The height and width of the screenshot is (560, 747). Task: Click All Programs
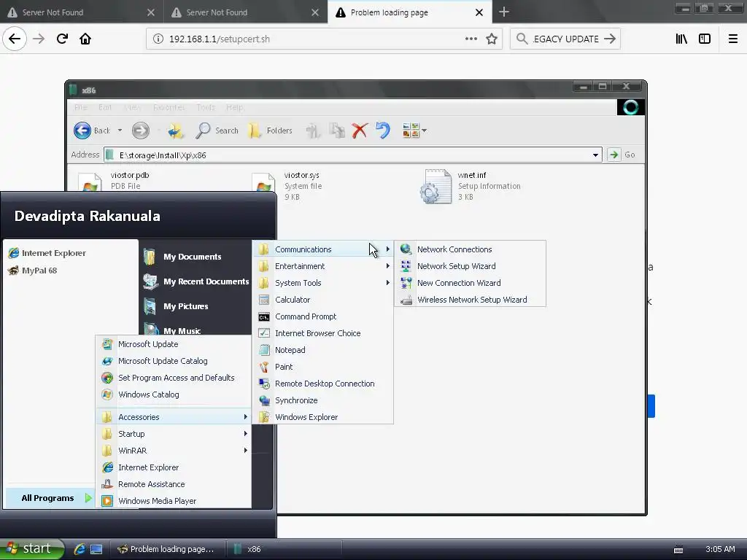pyautogui.click(x=49, y=498)
